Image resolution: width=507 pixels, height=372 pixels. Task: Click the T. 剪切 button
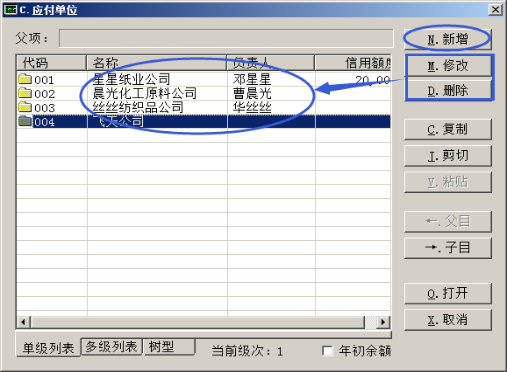coord(448,155)
